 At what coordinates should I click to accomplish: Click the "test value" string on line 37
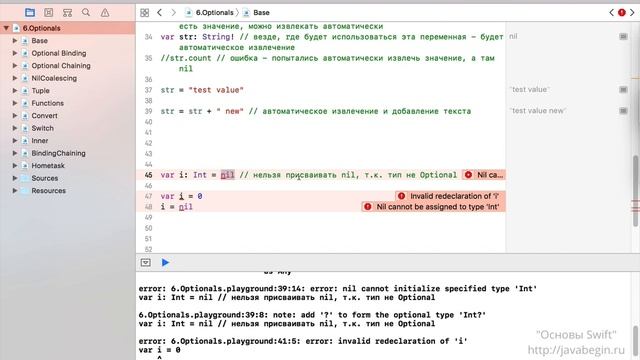[216, 90]
